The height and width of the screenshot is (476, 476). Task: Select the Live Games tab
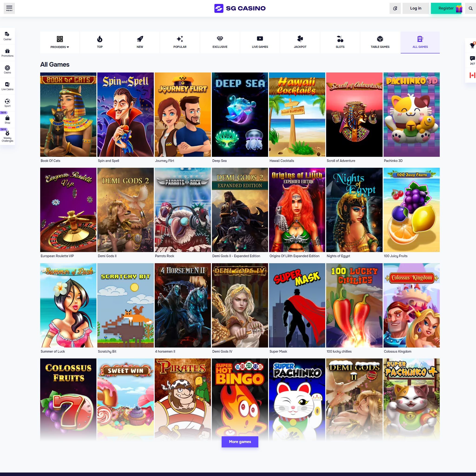(260, 42)
